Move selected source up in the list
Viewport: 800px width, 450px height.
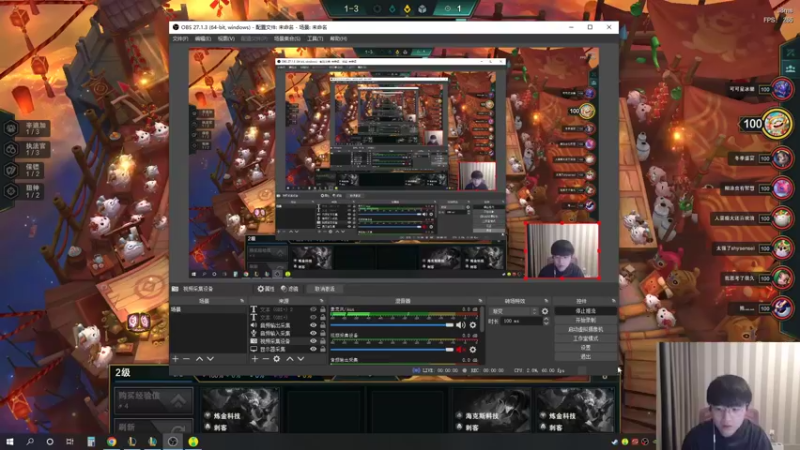(290, 359)
